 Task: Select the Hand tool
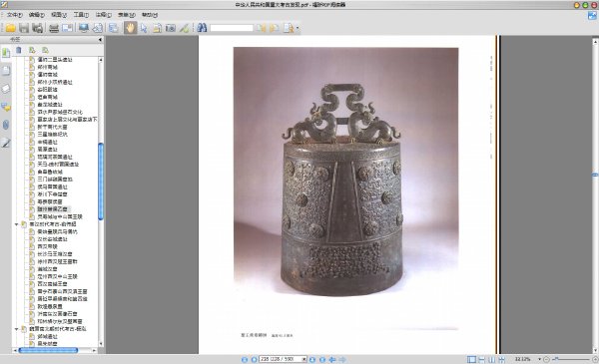(x=130, y=28)
